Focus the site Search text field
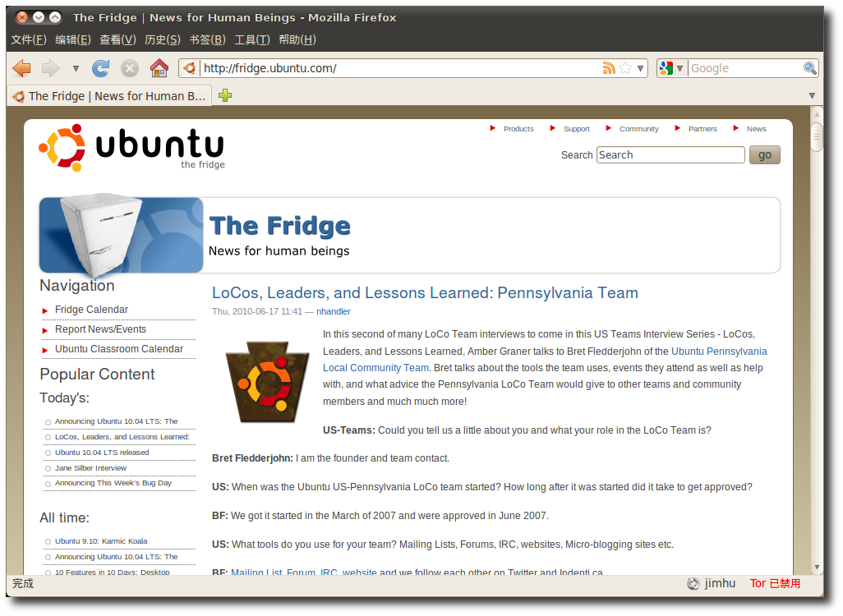Viewport: 843px width, 616px height. tap(670, 154)
